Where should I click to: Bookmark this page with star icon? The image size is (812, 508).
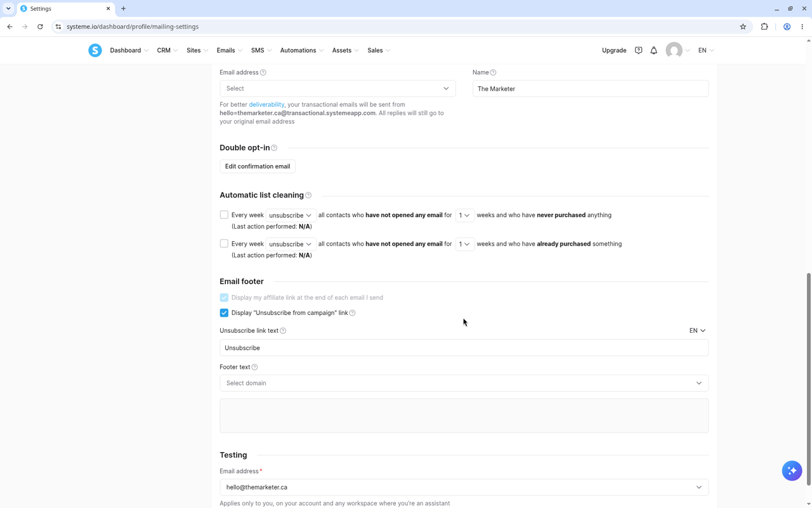[x=743, y=27]
